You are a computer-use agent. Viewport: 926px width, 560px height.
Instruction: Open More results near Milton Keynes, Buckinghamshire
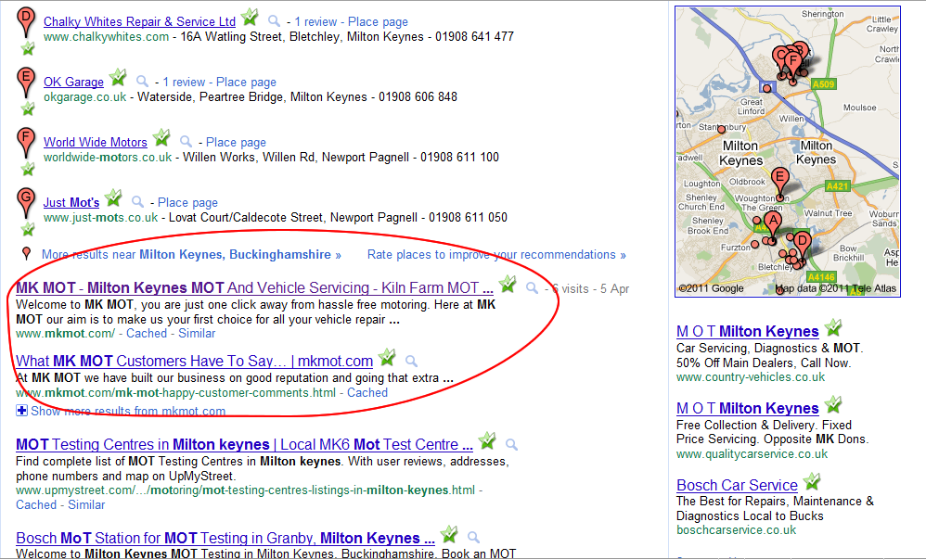(x=191, y=254)
